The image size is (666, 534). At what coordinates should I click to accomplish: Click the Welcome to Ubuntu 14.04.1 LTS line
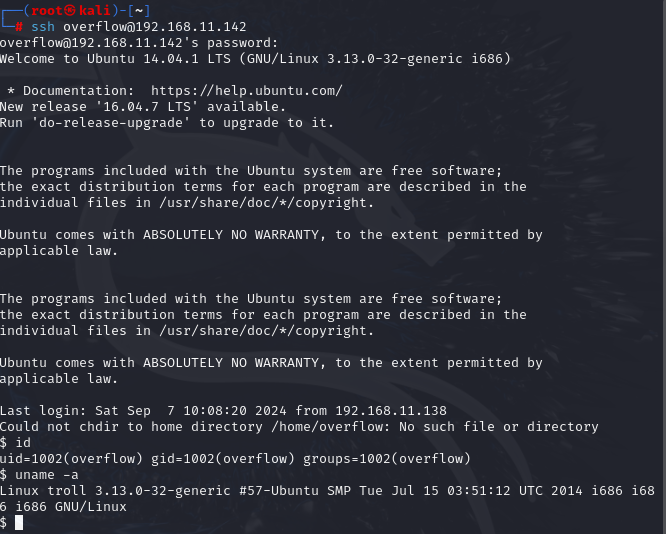255,59
